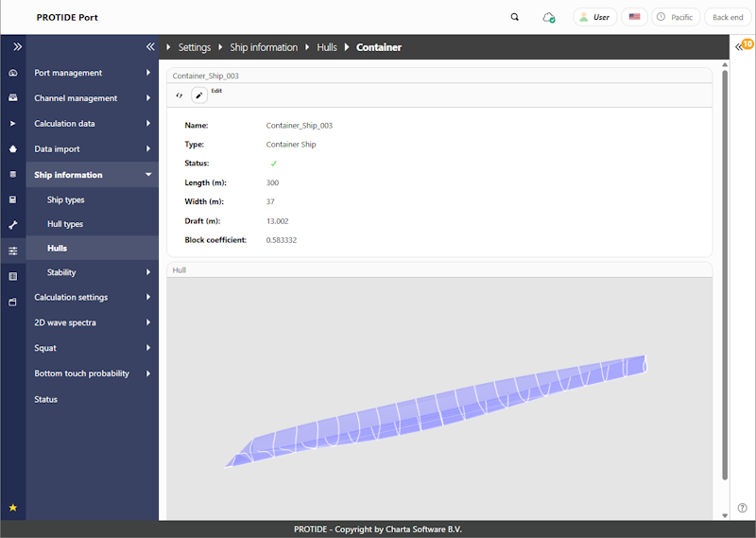
Task: Click the scrollbar up arrow
Action: [x=725, y=64]
